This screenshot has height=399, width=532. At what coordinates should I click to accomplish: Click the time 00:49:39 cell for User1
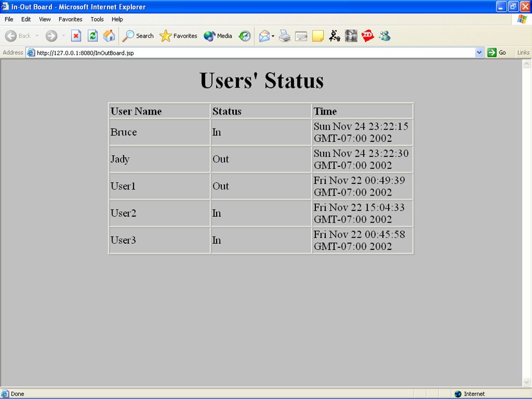tap(362, 186)
